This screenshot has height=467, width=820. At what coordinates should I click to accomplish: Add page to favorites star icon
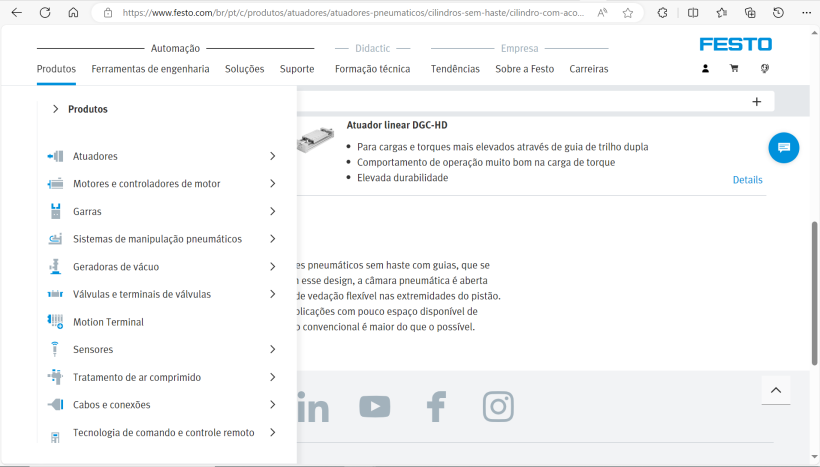pyautogui.click(x=628, y=13)
